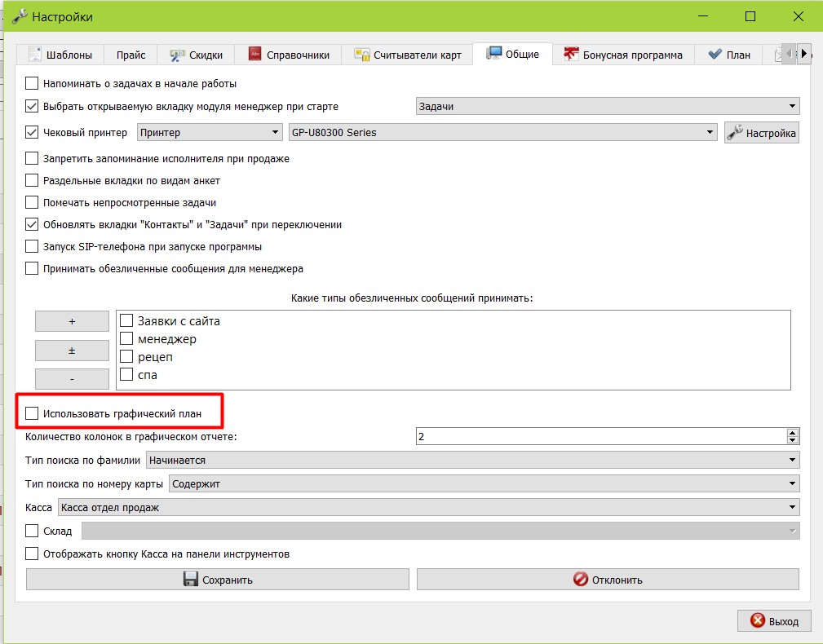Toggle Напоминать о задачах в начале работы

[x=32, y=83]
